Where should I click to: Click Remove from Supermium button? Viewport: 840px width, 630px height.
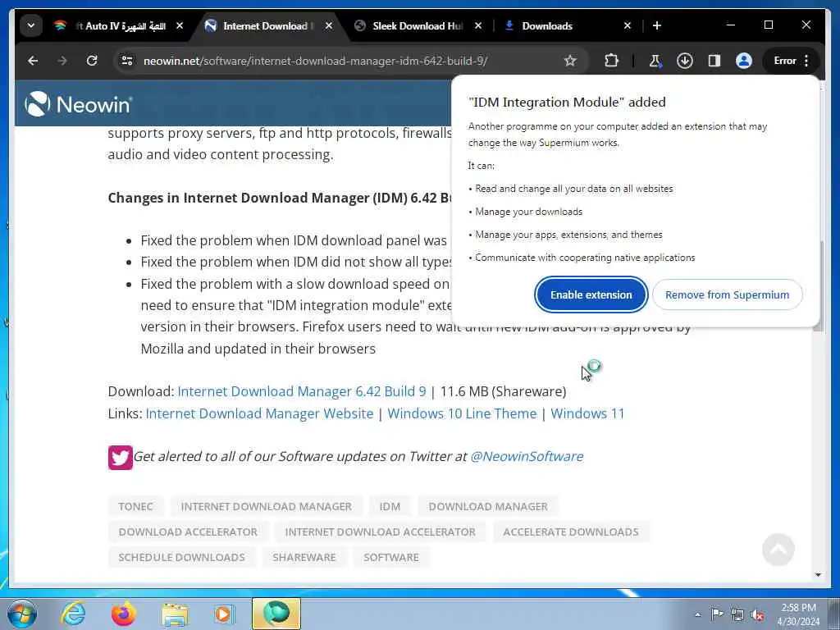pos(727,294)
